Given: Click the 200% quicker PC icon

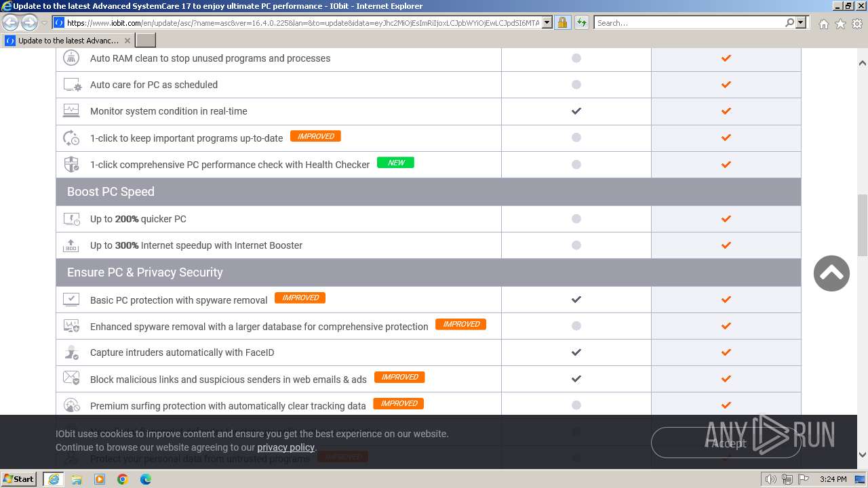Looking at the screenshot, I should click(x=71, y=219).
